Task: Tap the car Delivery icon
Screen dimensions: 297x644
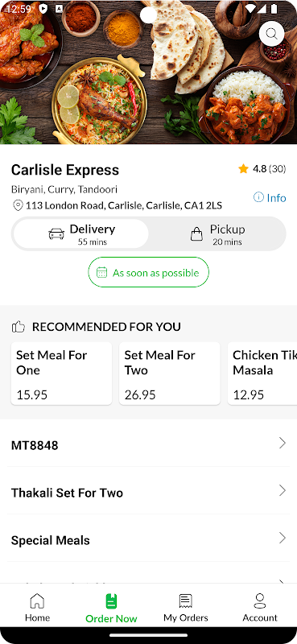Action: click(x=56, y=234)
